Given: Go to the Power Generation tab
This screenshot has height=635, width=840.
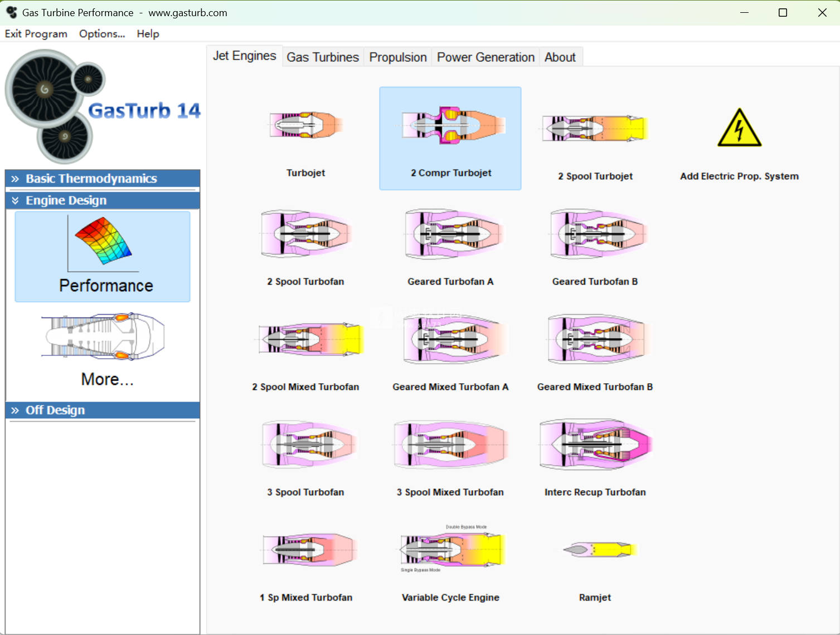Looking at the screenshot, I should point(485,57).
